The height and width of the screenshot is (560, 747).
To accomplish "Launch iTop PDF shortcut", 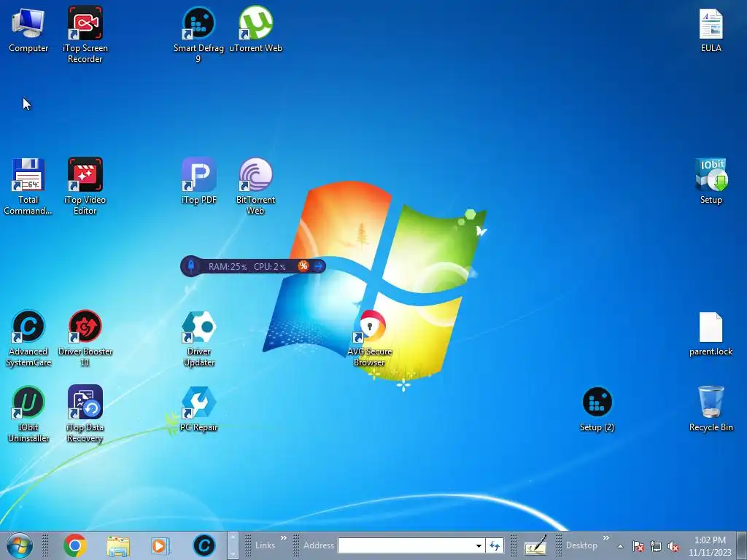I will click(x=198, y=182).
